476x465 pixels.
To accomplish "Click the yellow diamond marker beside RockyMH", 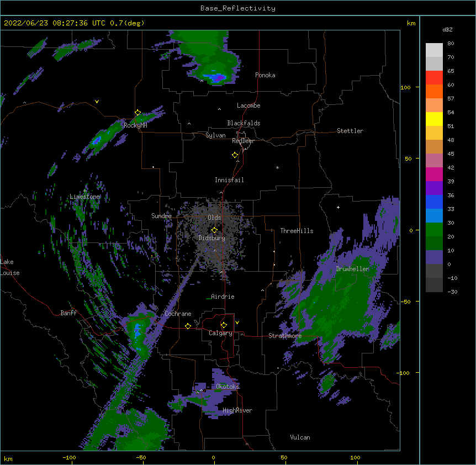I will [x=138, y=113].
